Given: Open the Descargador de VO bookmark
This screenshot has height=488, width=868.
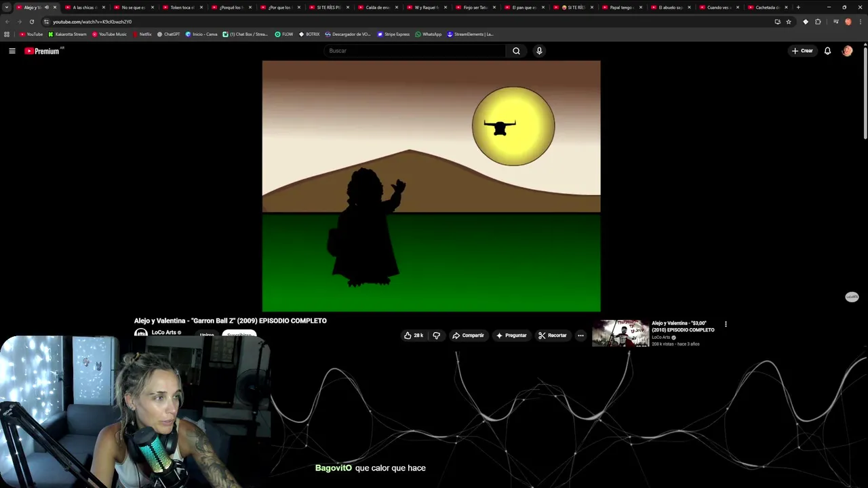Looking at the screenshot, I should (x=348, y=34).
